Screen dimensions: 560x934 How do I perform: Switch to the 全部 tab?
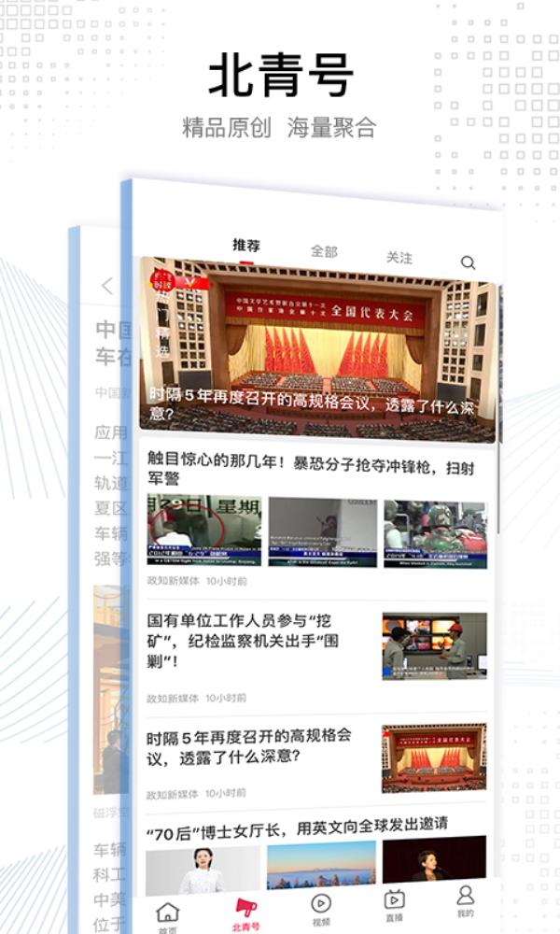click(x=324, y=251)
